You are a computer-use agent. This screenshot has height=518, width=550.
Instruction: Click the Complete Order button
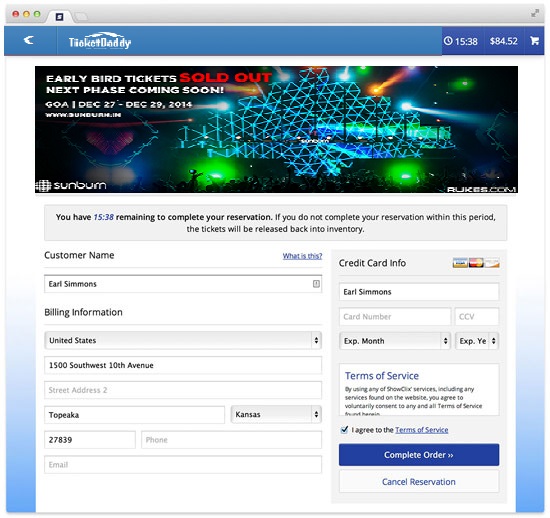coord(419,455)
